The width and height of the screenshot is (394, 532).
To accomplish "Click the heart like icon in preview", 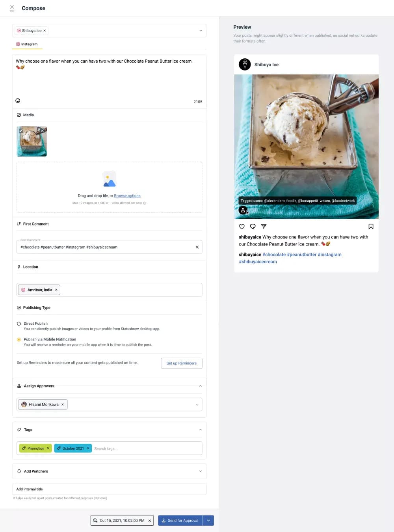I will (x=242, y=227).
